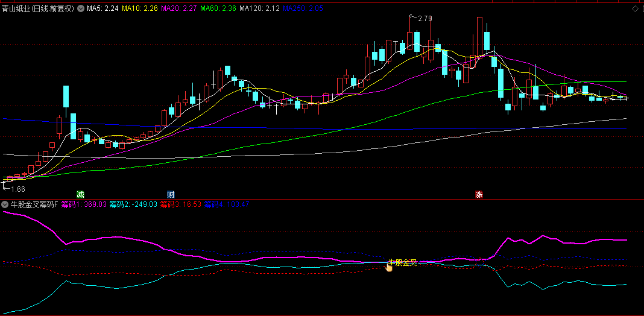Select the MA5: 2.24 label
644x316 pixels.
pos(103,8)
